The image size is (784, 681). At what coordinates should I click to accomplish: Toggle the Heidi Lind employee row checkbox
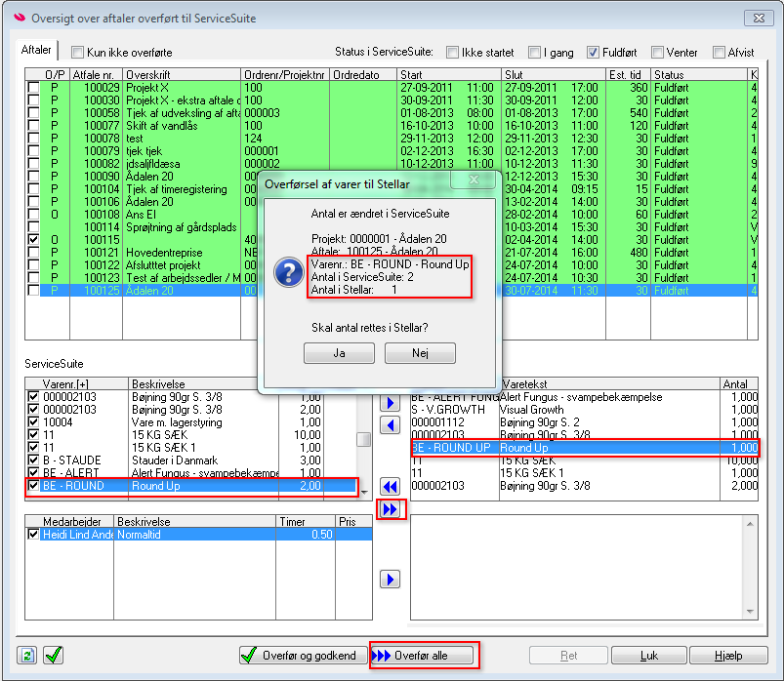click(x=33, y=535)
